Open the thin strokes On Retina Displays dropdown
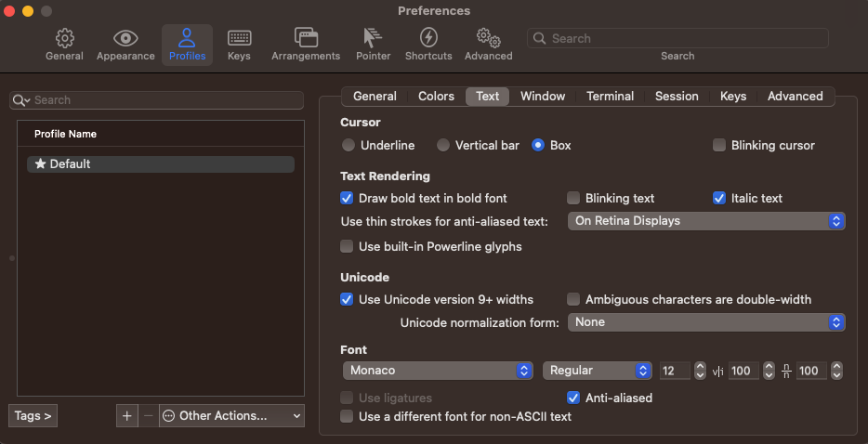Screen dimensions: 868x444 [x=706, y=221]
